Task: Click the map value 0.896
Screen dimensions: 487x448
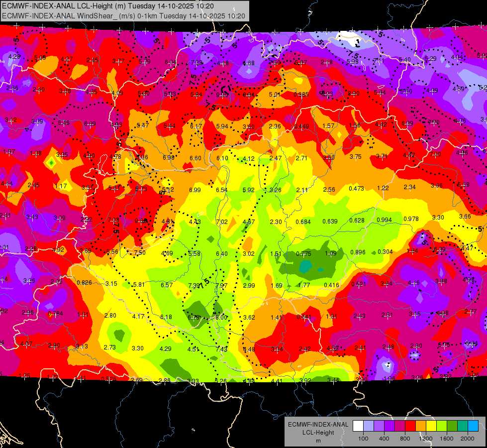Action: pyautogui.click(x=358, y=252)
